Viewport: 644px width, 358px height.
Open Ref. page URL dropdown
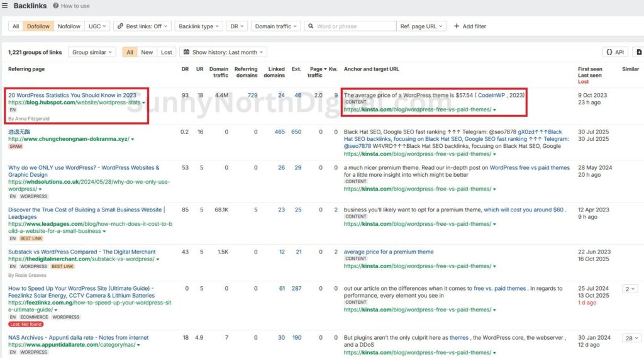(x=421, y=26)
